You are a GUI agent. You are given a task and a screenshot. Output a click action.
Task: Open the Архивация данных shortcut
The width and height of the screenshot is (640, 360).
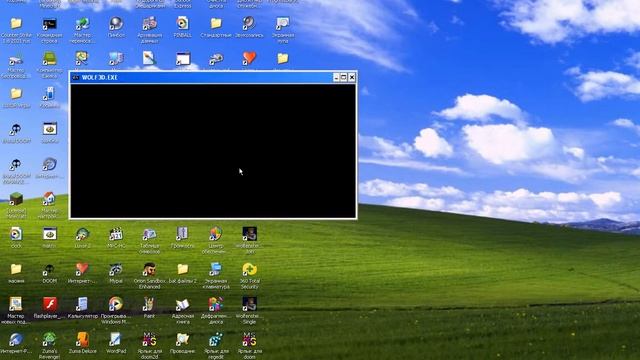[x=149, y=23]
